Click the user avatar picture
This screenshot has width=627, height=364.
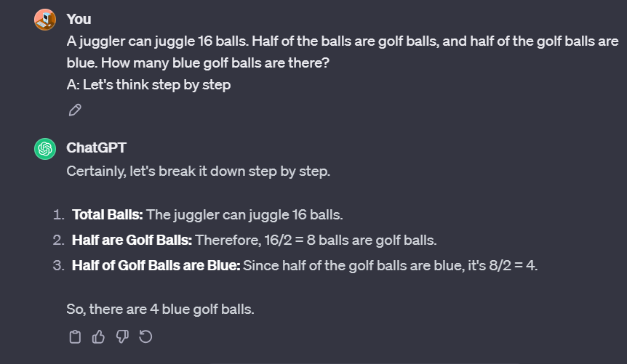click(45, 20)
